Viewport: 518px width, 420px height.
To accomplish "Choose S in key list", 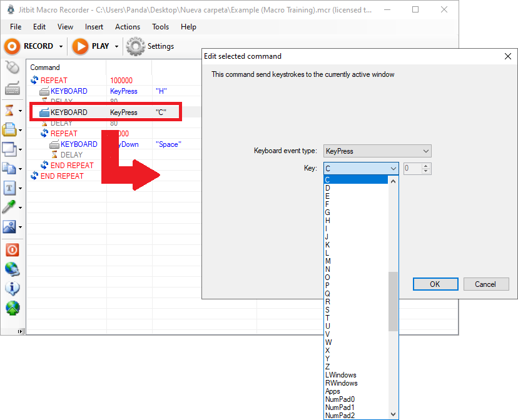I will tap(356, 310).
